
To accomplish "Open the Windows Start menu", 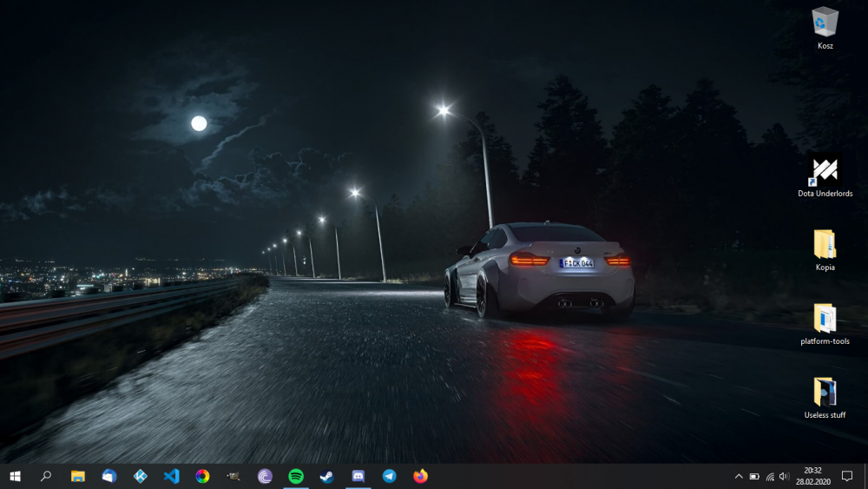I will click(15, 476).
